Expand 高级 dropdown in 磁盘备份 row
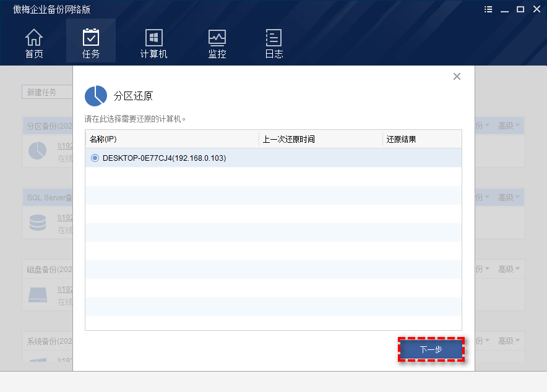 coord(509,269)
